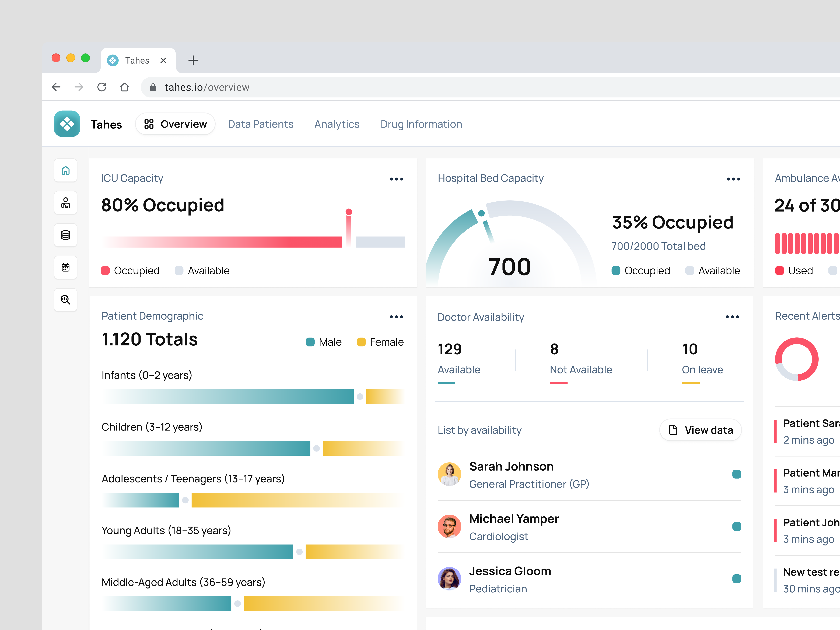This screenshot has width=840, height=630.
Task: Switch to the Analytics tab
Action: (x=337, y=124)
